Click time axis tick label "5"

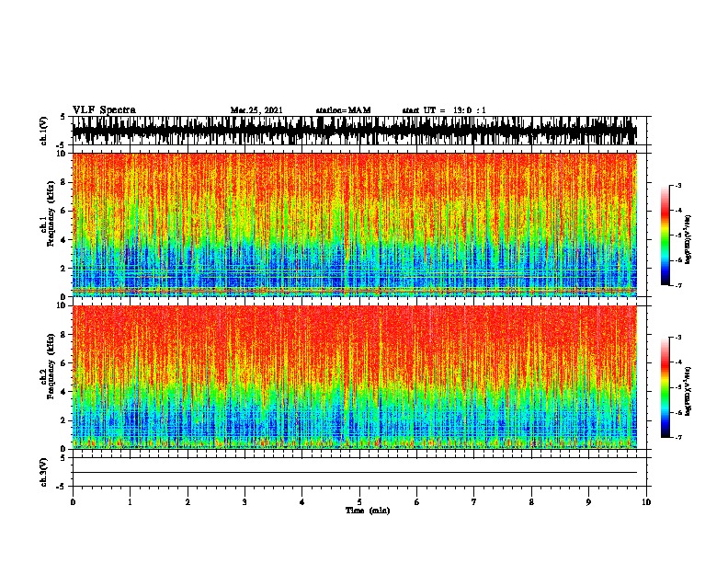(359, 502)
